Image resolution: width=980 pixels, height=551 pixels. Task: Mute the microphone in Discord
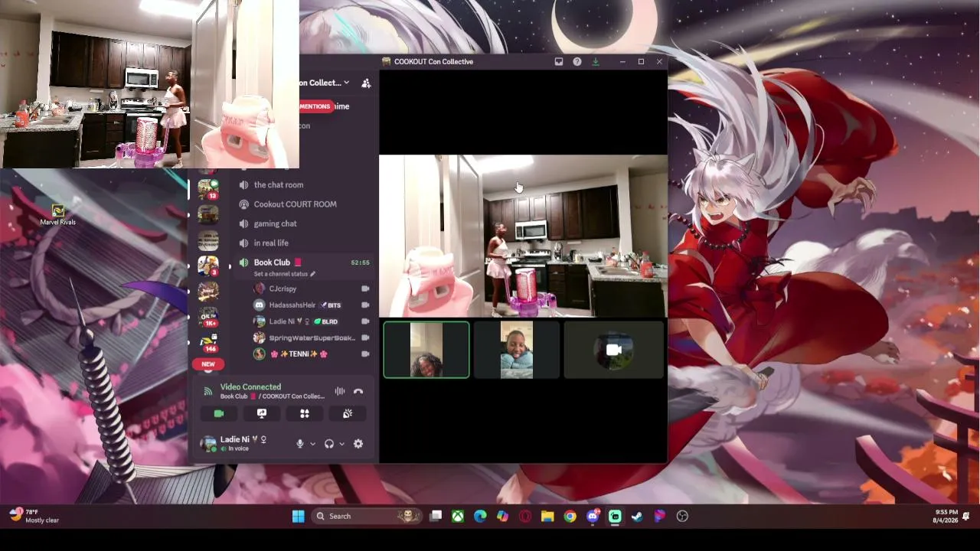[300, 444]
